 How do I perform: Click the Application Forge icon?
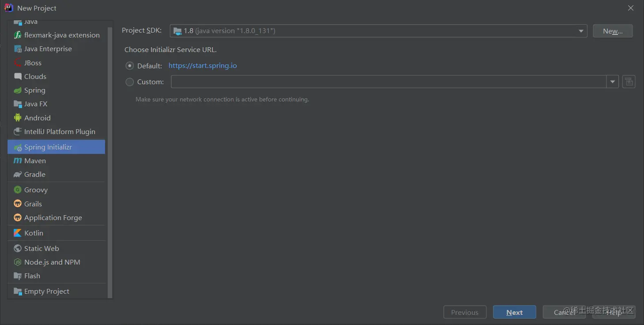(x=18, y=217)
